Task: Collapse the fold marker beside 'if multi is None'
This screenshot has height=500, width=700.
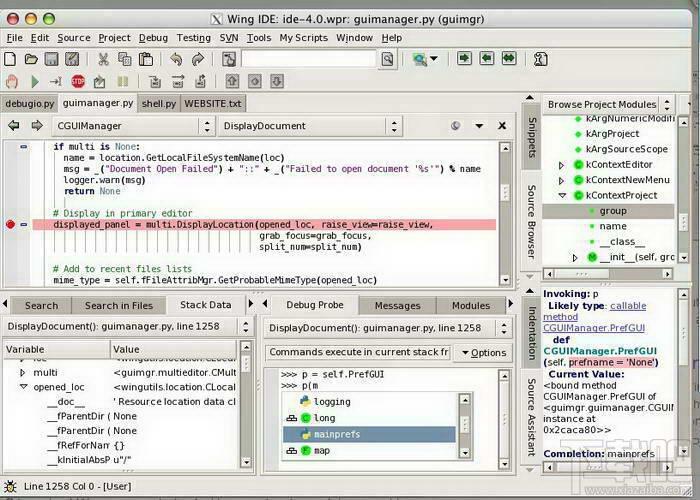Action: click(x=24, y=146)
